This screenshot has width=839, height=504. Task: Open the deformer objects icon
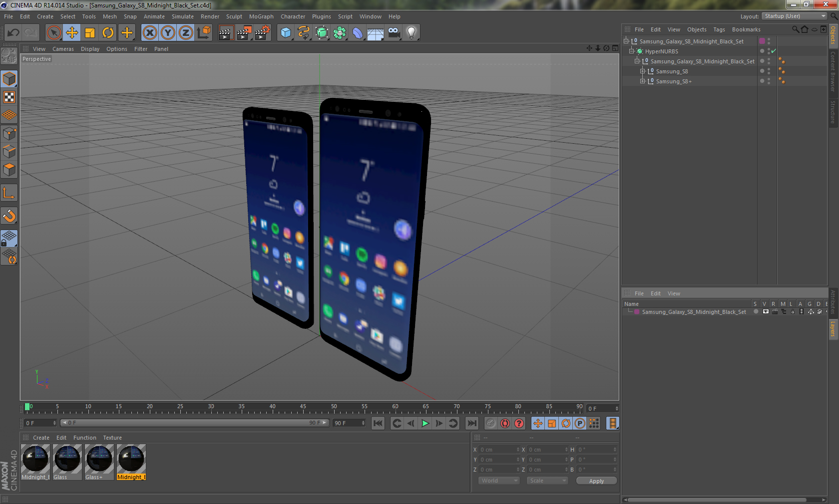(358, 33)
